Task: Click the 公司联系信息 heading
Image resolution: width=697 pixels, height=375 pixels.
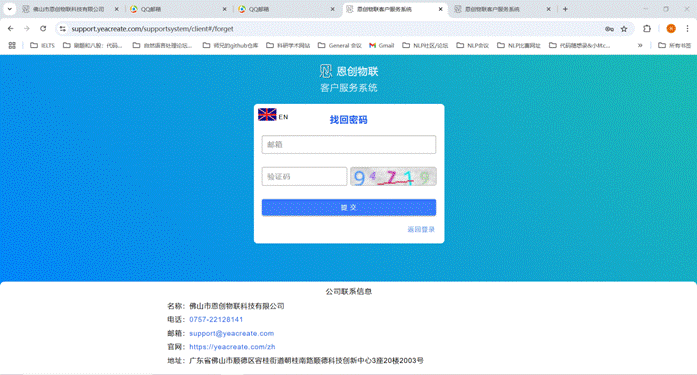Action: click(348, 291)
